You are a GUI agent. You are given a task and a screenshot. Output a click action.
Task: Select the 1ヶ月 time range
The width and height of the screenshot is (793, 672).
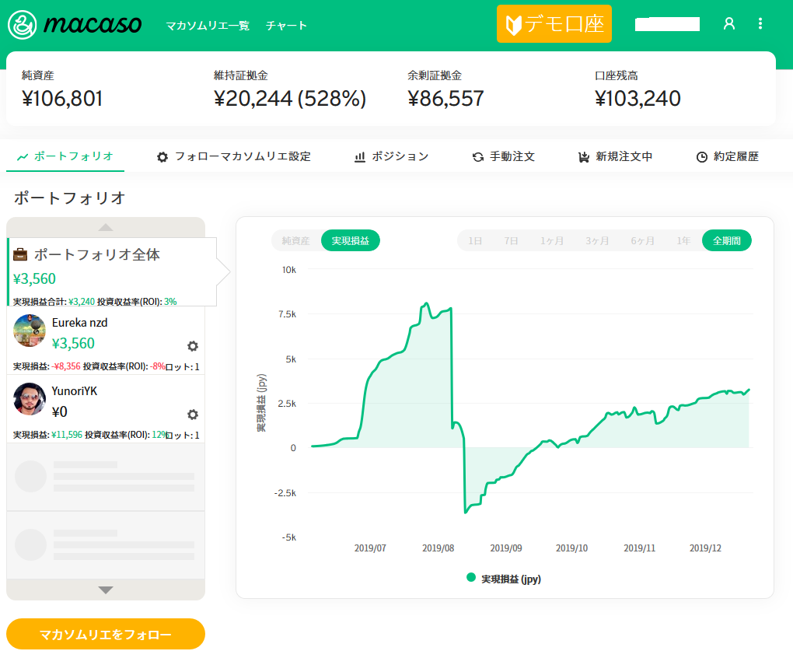tap(552, 241)
